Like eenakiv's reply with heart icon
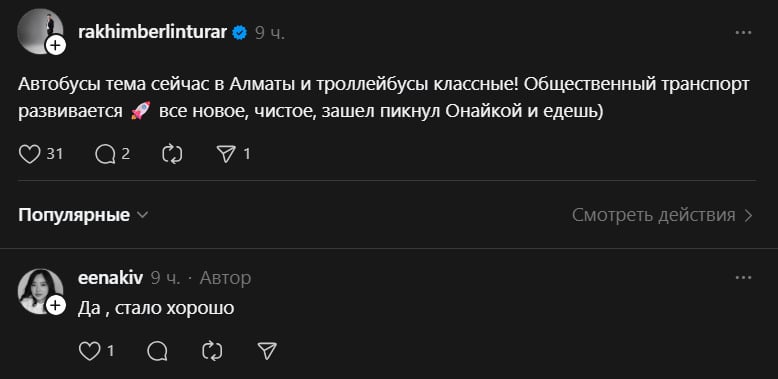The height and width of the screenshot is (379, 778). (90, 351)
